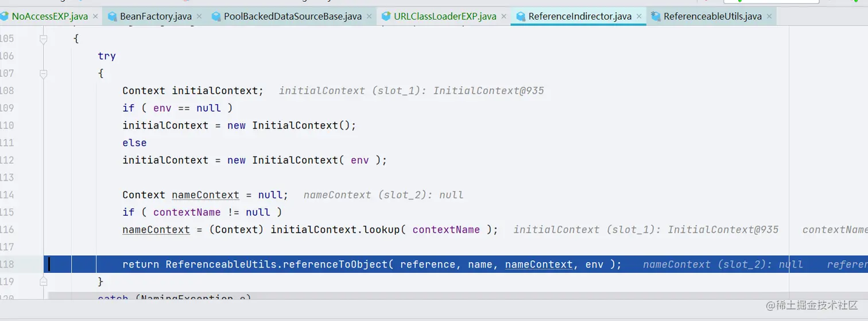The height and width of the screenshot is (321, 868).
Task: Click the (Context) cast on line 116
Action: 237,229
